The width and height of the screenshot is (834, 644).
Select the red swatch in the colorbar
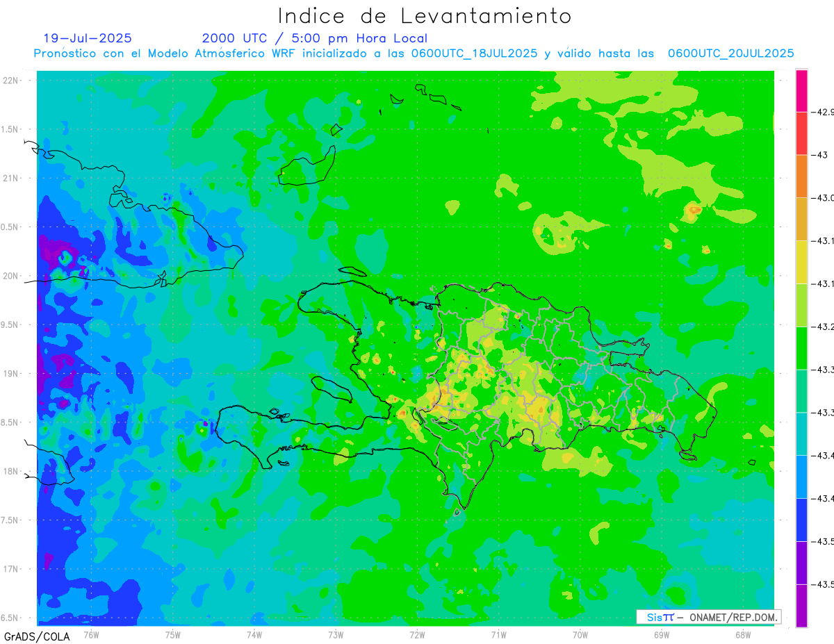801,133
